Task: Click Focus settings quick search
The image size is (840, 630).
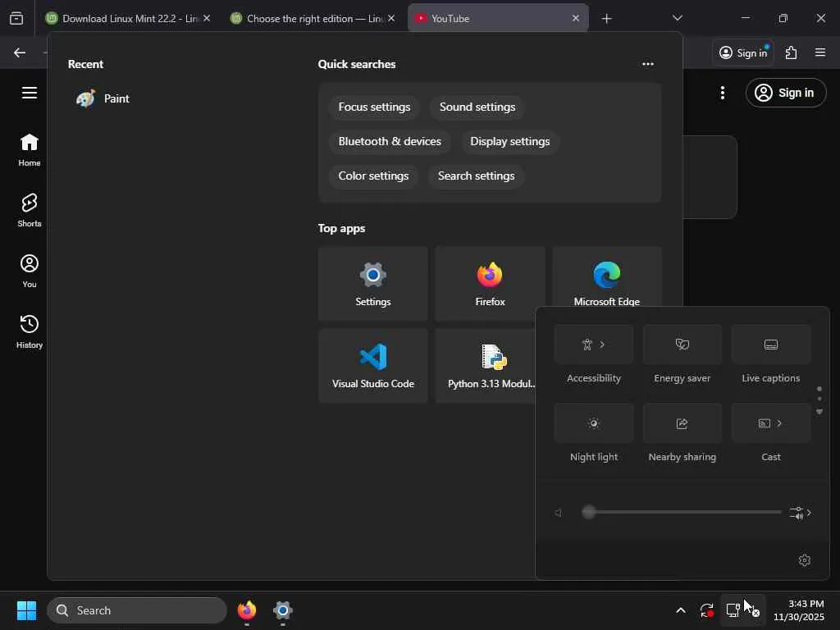Action: coord(374,107)
